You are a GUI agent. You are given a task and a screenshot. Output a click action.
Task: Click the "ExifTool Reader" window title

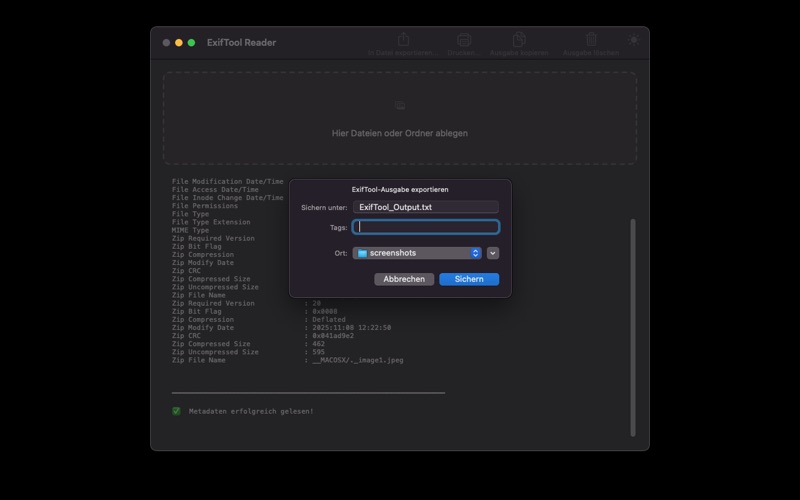coord(241,43)
